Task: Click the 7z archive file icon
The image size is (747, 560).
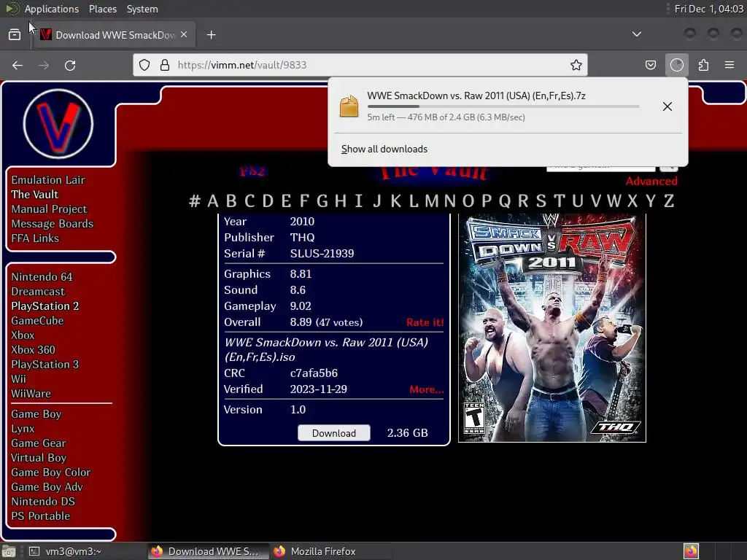Action: click(349, 106)
